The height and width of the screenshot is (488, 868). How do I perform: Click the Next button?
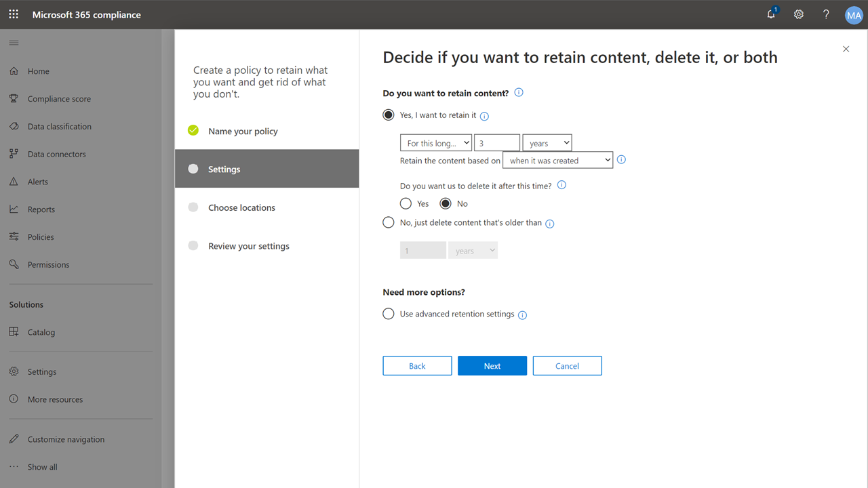click(492, 366)
